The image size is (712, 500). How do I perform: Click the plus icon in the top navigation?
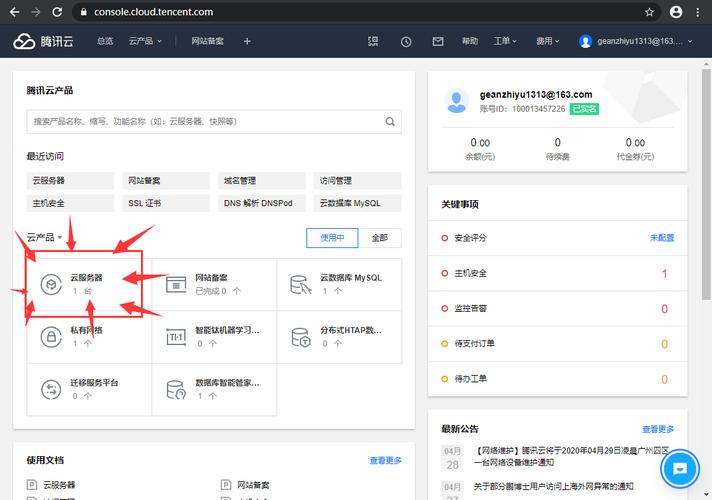click(x=247, y=41)
